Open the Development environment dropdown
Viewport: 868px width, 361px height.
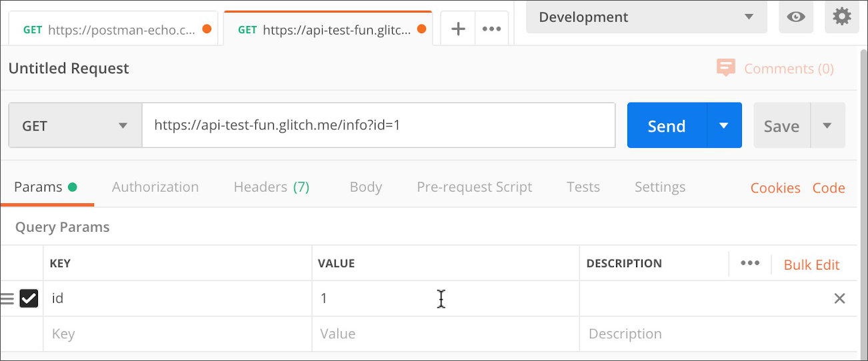coord(646,17)
